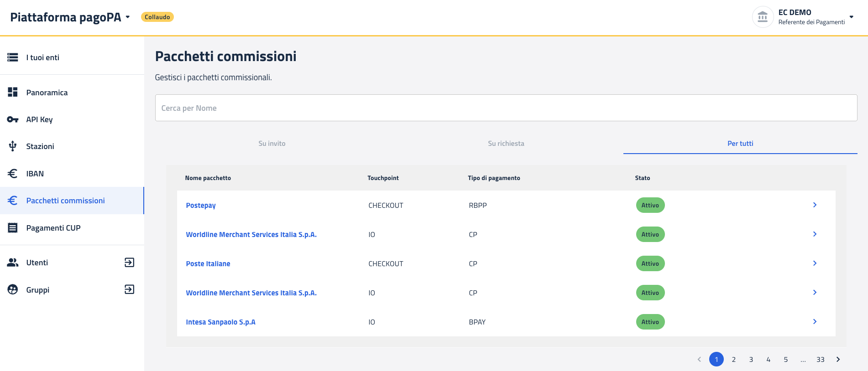This screenshot has width=868, height=371.
Task: Click the Gruppi external link icon
Action: coord(129,289)
